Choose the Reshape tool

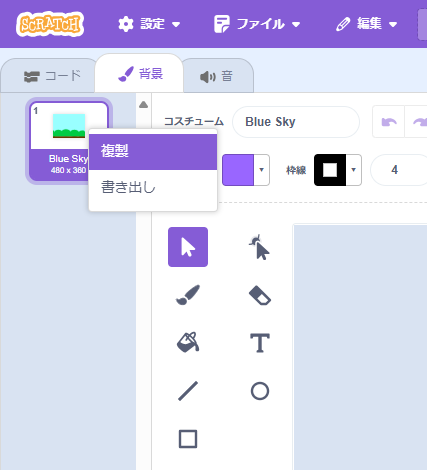[x=260, y=247]
